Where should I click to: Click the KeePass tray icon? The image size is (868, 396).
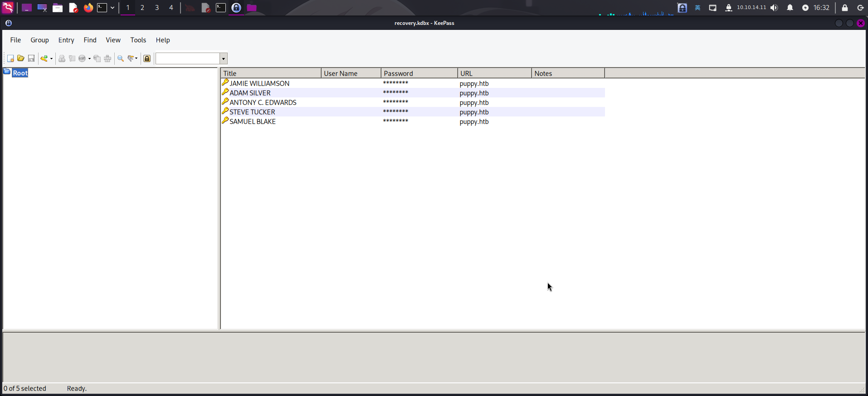[682, 8]
